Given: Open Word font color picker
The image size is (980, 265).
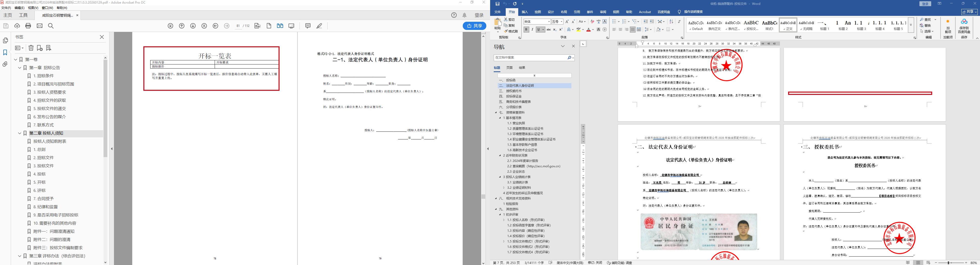Looking at the screenshot, I should click(593, 29).
